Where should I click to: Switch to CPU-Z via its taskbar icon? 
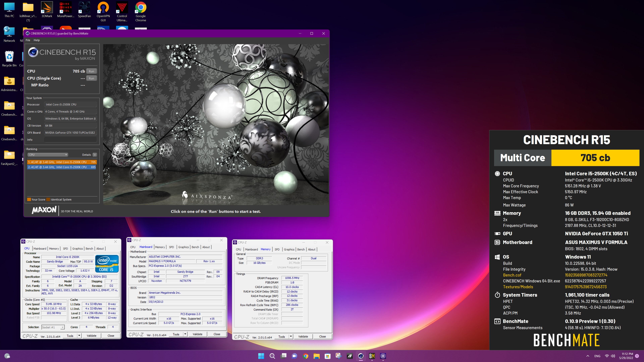click(383, 356)
